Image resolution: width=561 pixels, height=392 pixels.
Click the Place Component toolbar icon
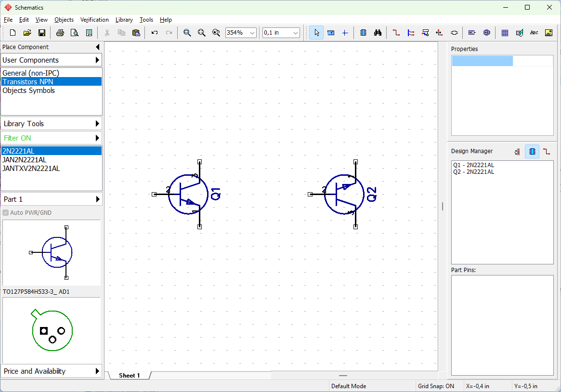pyautogui.click(x=363, y=33)
